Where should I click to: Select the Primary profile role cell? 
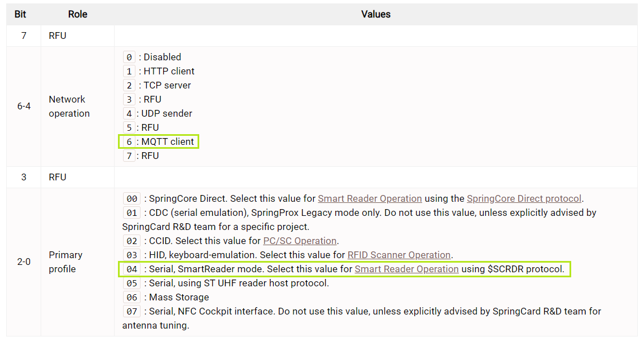pyautogui.click(x=65, y=262)
